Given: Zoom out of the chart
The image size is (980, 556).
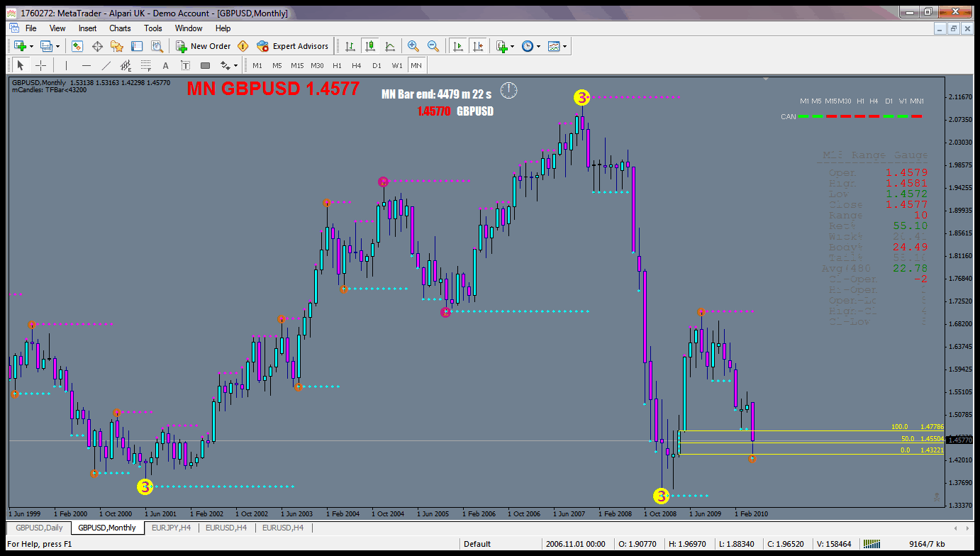Looking at the screenshot, I should [x=433, y=46].
